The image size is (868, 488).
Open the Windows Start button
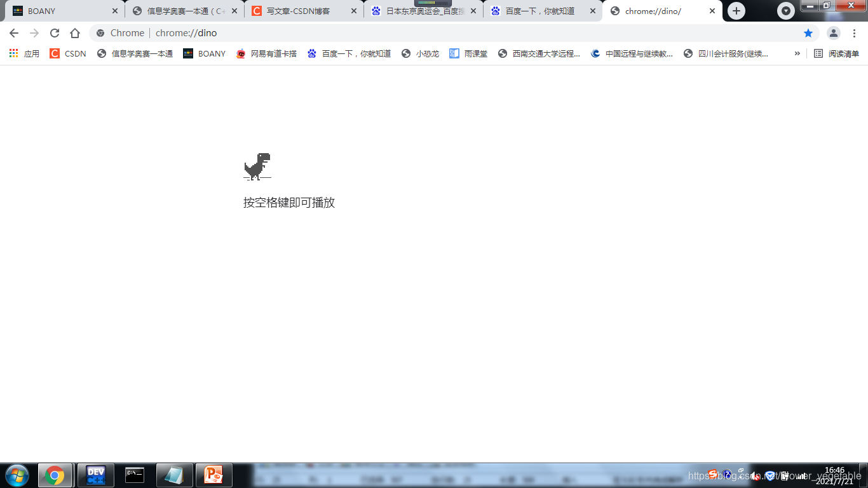pos(17,475)
